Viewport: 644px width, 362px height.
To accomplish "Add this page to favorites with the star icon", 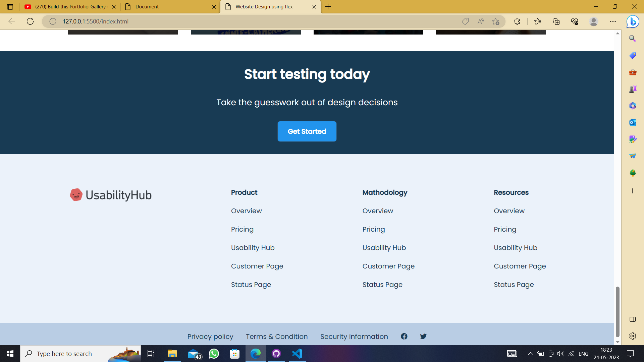I will point(496,21).
